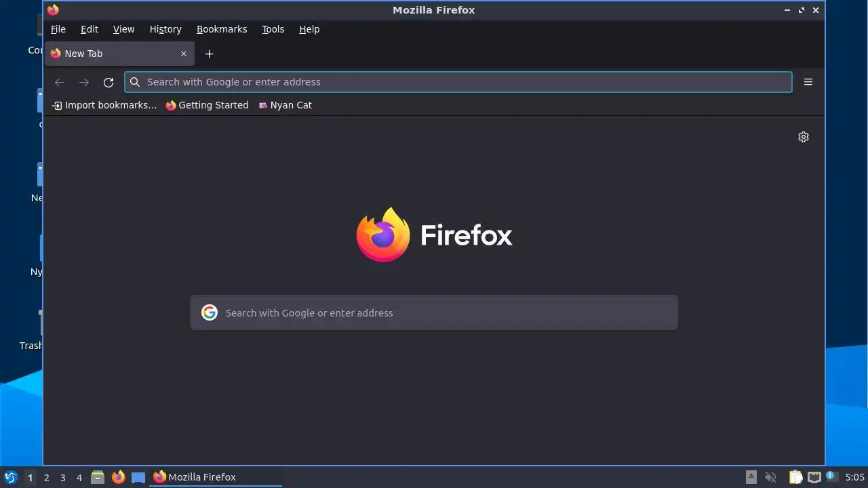The height and width of the screenshot is (488, 868).
Task: Open the new tab page personalize gear
Action: [804, 137]
